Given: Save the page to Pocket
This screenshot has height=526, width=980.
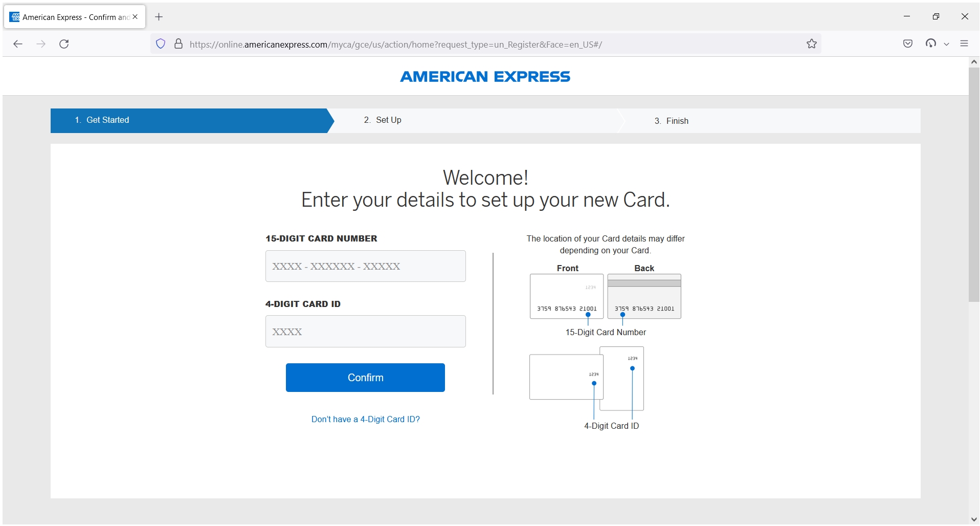Looking at the screenshot, I should pos(908,44).
